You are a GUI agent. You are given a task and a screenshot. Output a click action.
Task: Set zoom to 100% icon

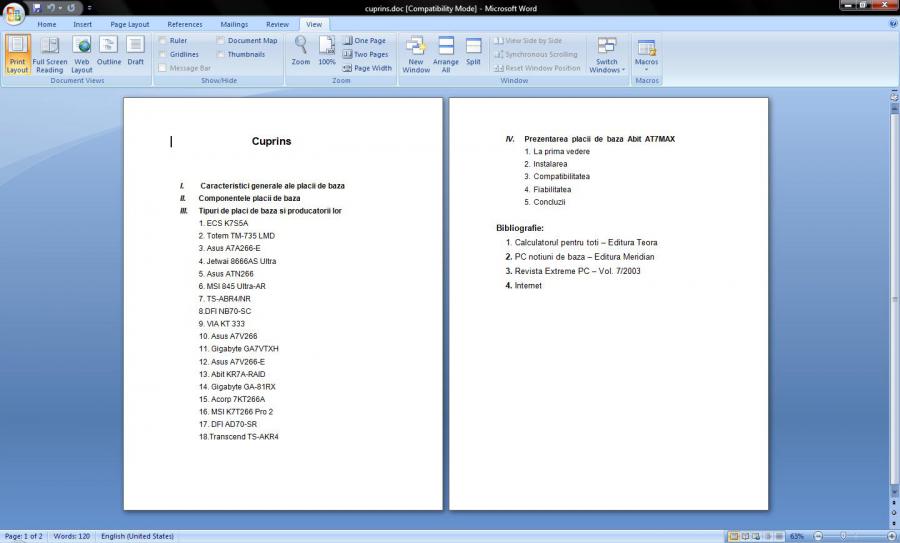coord(327,50)
